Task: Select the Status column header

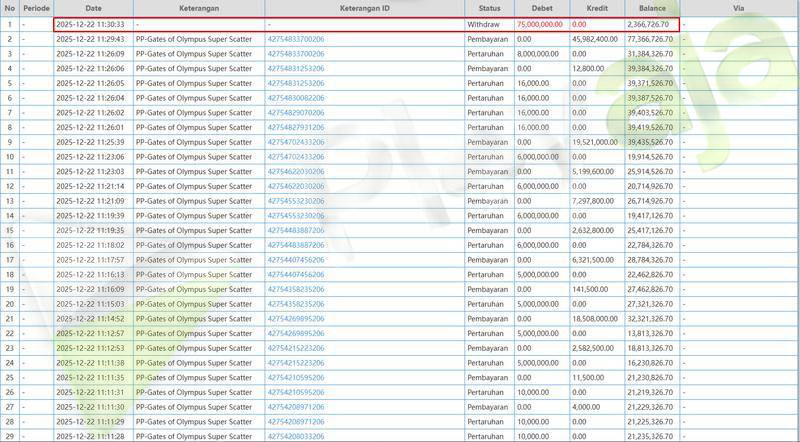Action: click(489, 8)
